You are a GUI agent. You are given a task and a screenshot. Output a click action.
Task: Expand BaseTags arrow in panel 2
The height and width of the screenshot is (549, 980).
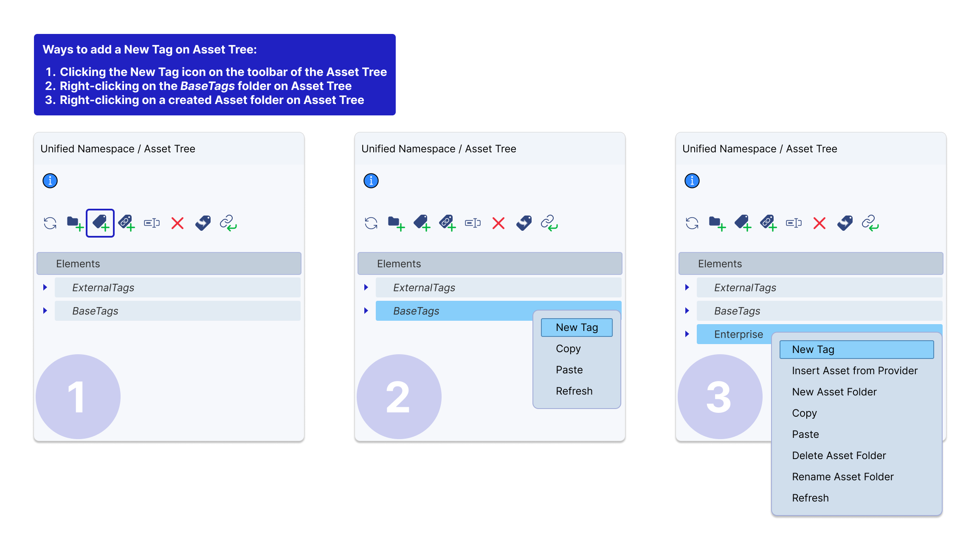pyautogui.click(x=366, y=311)
